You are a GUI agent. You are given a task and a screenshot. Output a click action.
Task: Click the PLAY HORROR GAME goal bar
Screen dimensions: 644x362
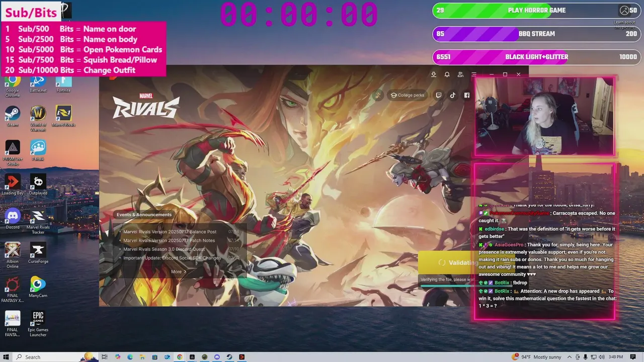pos(537,11)
